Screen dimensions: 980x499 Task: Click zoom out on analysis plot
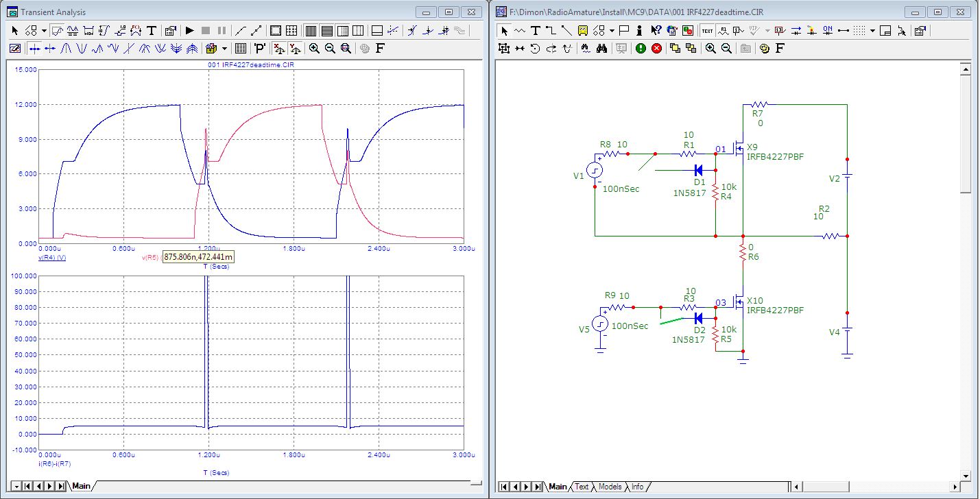[x=330, y=48]
